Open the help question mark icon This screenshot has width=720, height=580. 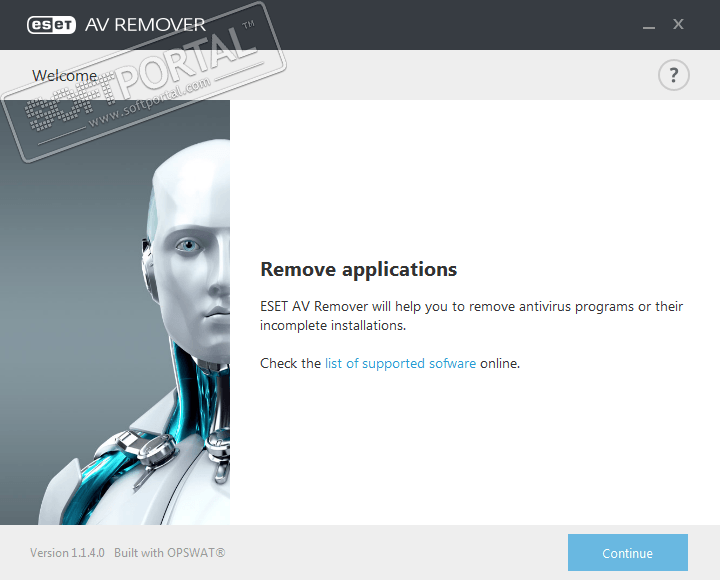coord(674,75)
